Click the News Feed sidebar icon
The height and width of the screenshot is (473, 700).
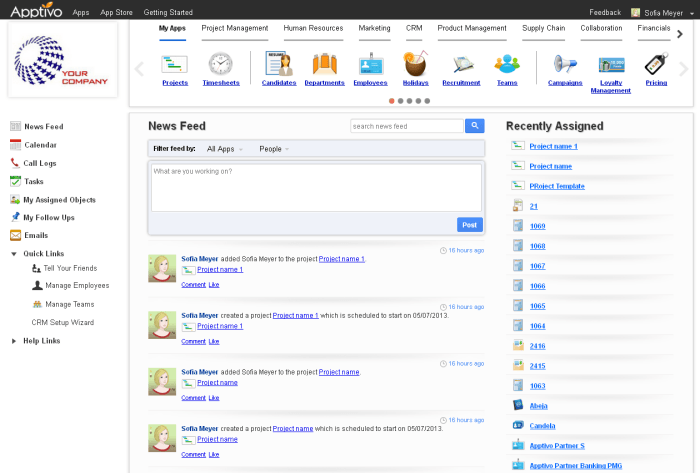[x=15, y=126]
